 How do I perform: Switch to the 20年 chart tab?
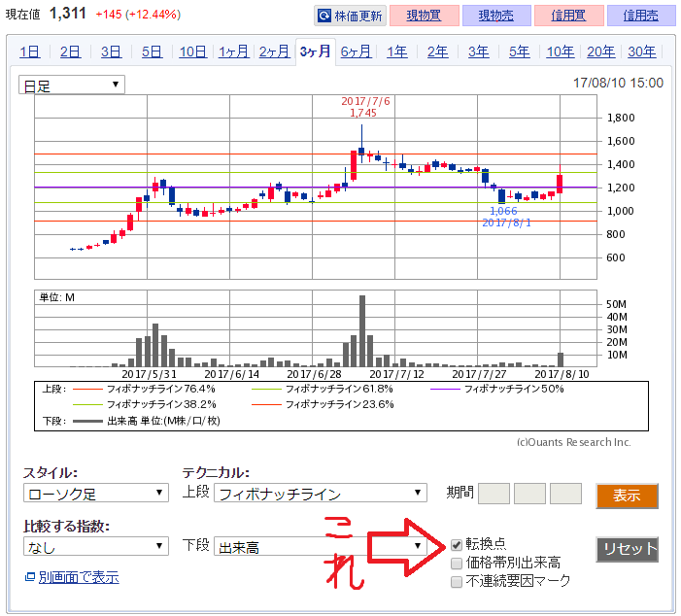(x=600, y=51)
